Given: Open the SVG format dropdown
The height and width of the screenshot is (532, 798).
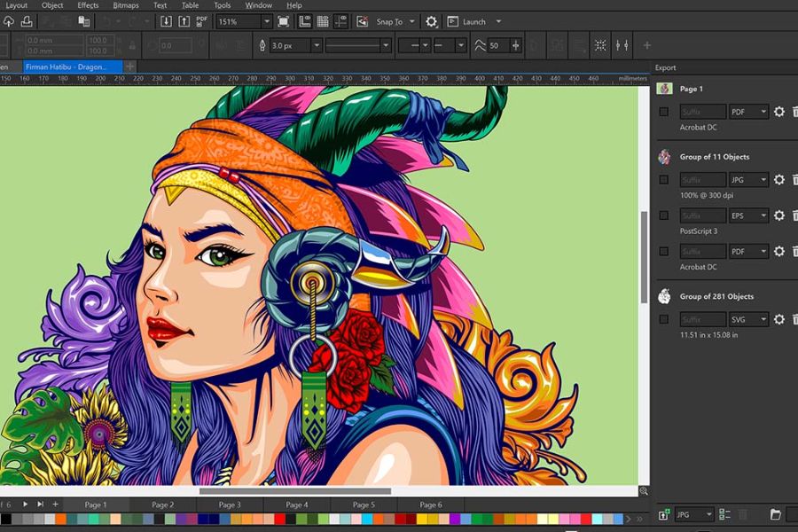Looking at the screenshot, I should pos(748,319).
